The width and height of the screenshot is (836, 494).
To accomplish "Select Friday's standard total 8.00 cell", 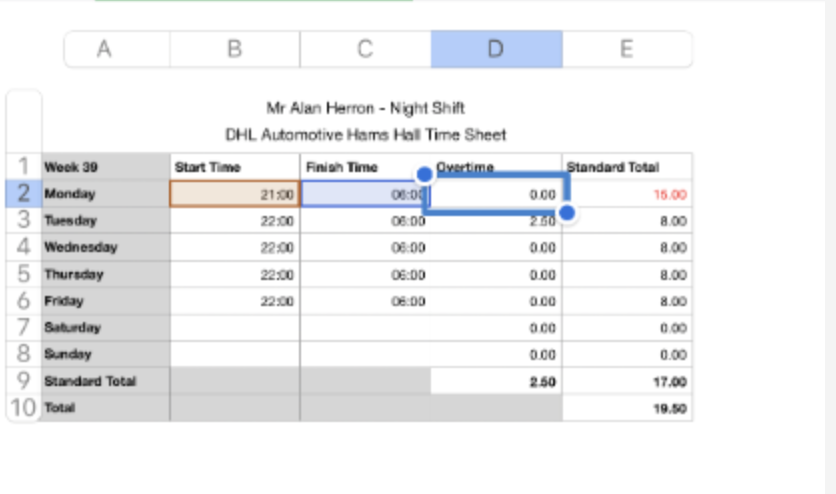I will point(627,301).
